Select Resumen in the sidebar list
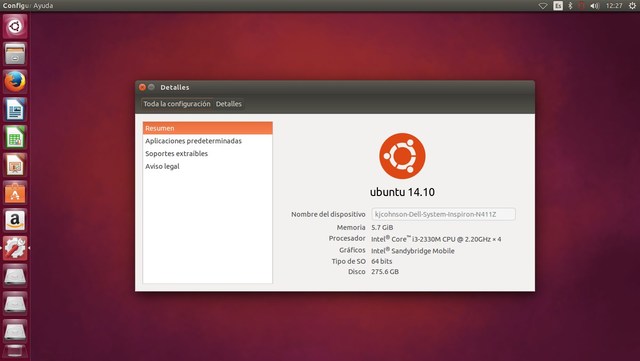Image resolution: width=640 pixels, height=361 pixels. (207, 128)
